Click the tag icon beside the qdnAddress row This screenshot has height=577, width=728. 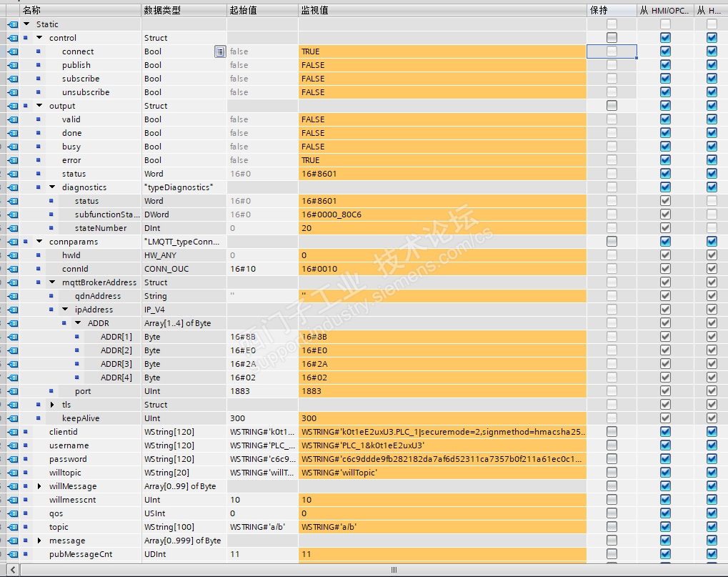tap(13, 296)
